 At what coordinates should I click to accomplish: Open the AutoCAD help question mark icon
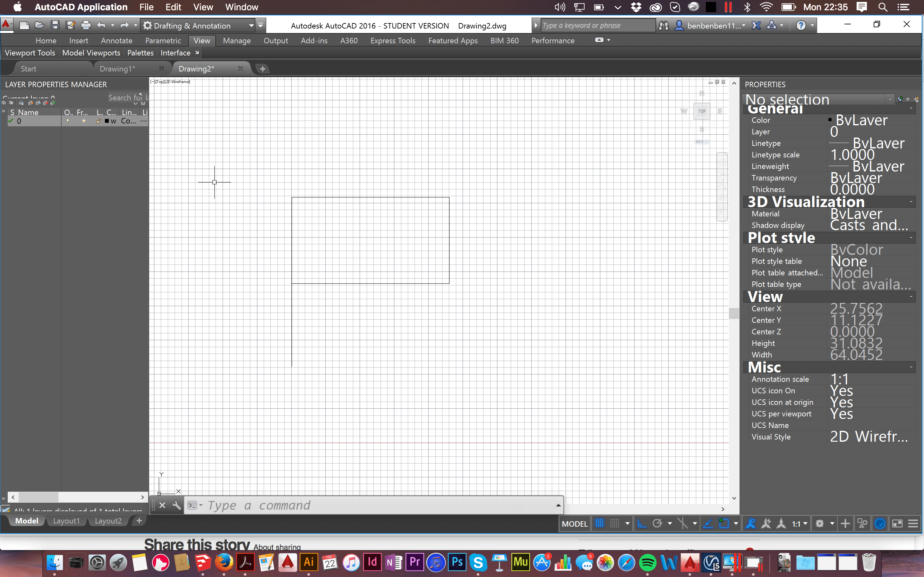(x=802, y=25)
